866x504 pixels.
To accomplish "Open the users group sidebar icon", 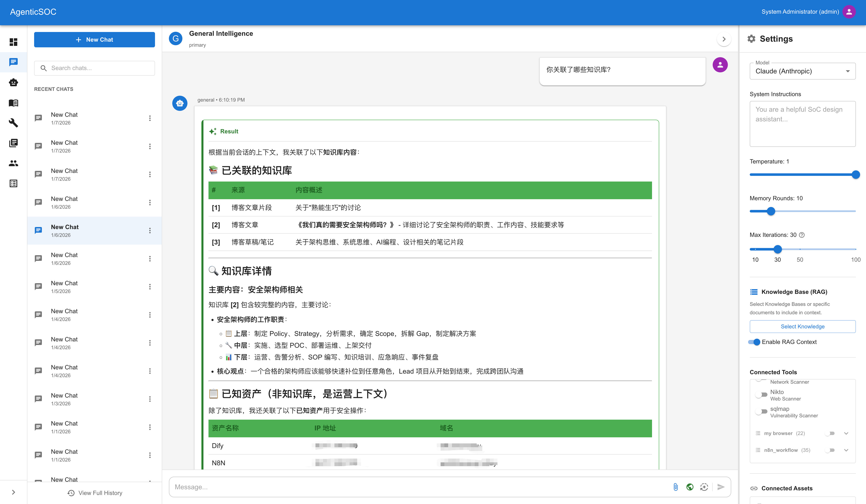I will coord(13,163).
